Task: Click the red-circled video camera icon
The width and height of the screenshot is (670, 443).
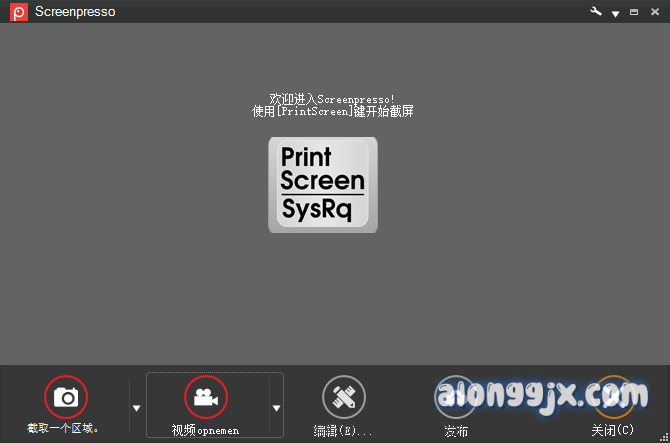Action: pos(206,397)
